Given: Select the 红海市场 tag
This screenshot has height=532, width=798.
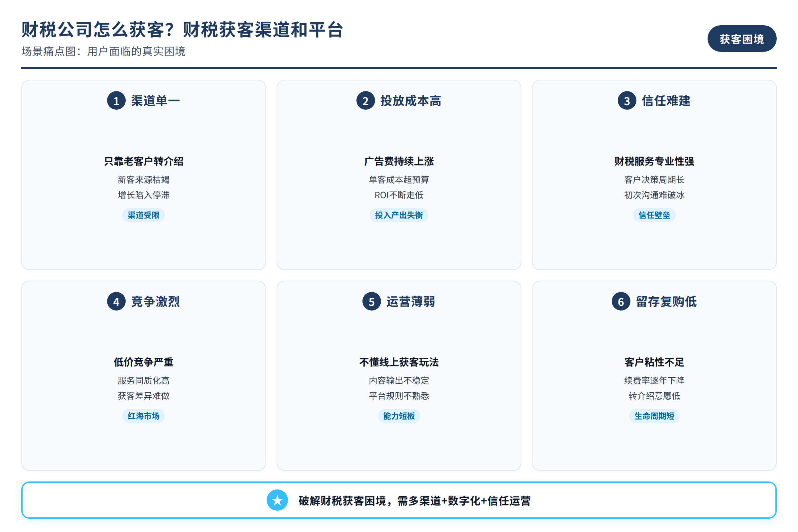Looking at the screenshot, I should click(x=144, y=416).
